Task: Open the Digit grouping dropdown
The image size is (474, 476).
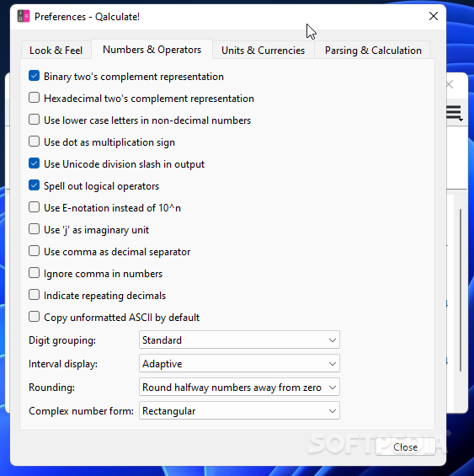Action: (239, 340)
